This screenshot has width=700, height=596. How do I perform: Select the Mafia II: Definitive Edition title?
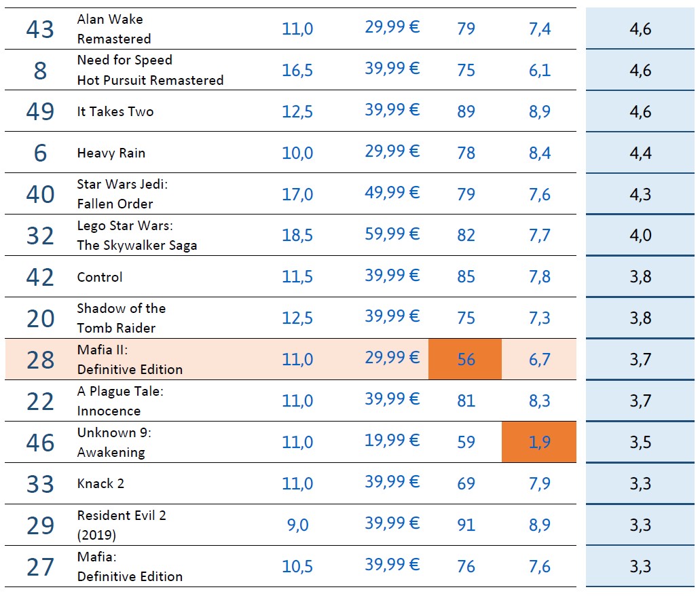point(130,359)
